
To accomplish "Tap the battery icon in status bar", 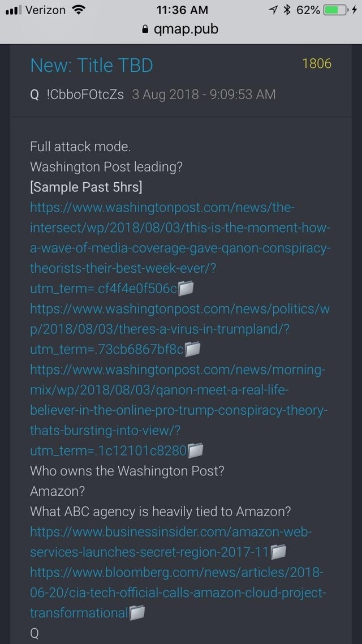I will coord(335,10).
